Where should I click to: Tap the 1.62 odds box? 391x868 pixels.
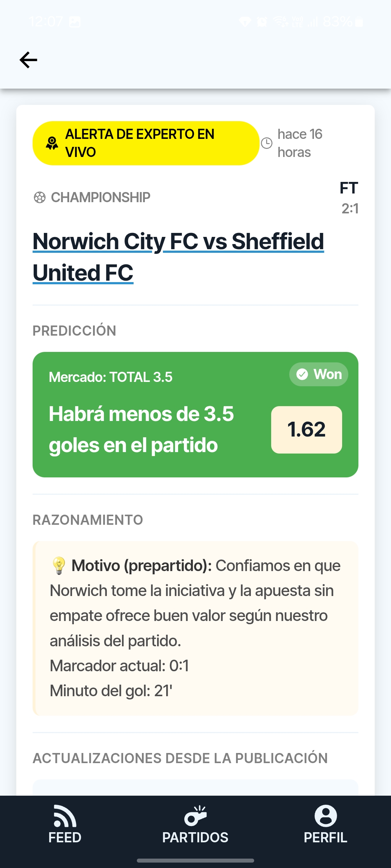(x=307, y=430)
